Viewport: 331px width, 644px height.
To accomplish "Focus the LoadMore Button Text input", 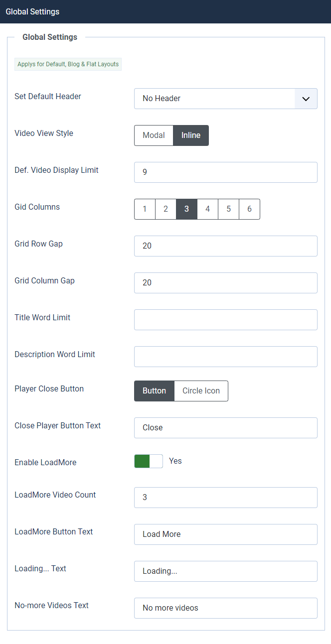I will (225, 534).
